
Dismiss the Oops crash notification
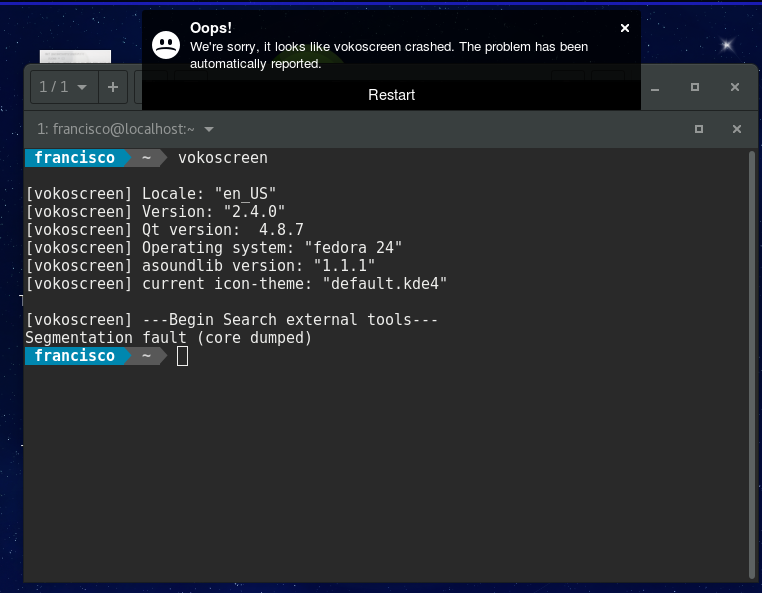tap(625, 28)
